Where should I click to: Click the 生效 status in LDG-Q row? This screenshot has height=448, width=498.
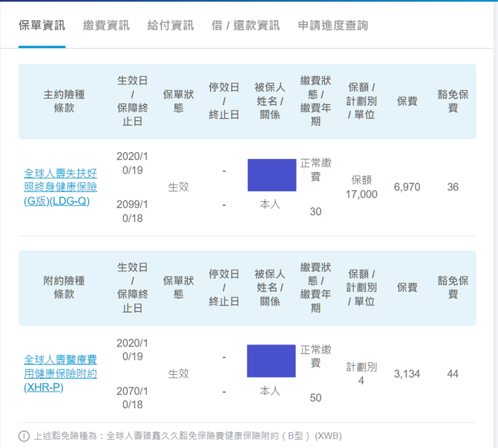pyautogui.click(x=178, y=187)
